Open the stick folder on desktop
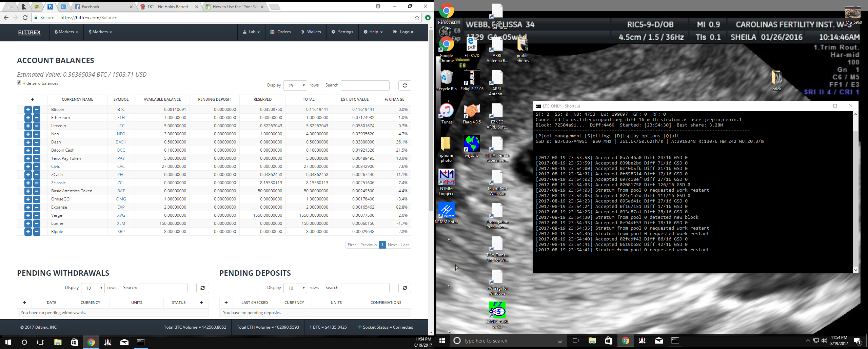This screenshot has height=349, width=868. click(x=777, y=81)
